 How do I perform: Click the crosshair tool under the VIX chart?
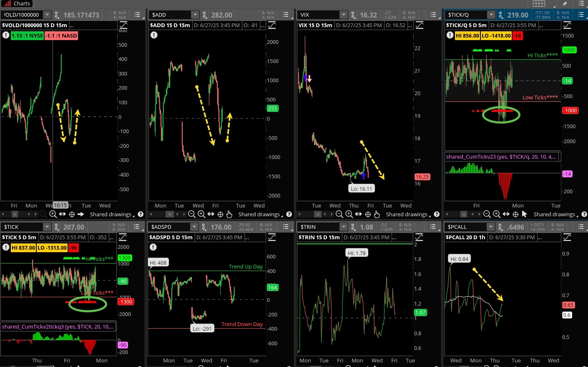[368, 214]
